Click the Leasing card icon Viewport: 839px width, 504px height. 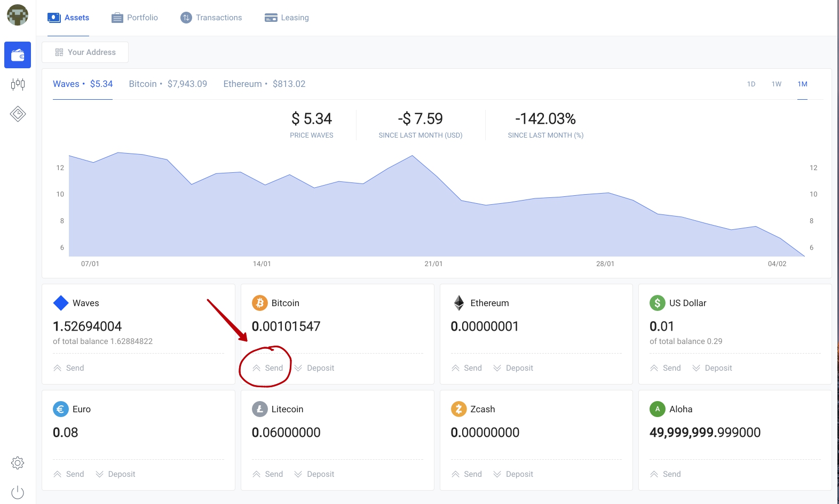coord(271,18)
